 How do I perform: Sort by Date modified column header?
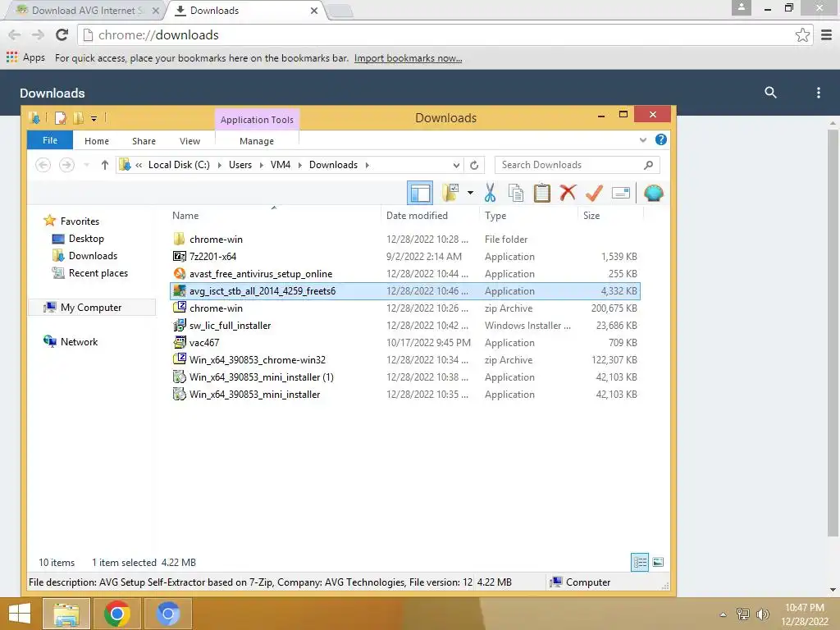tap(417, 216)
